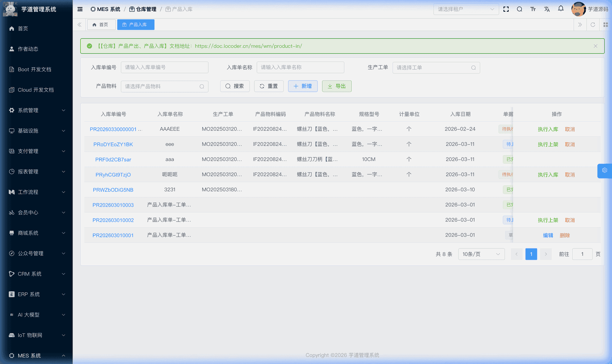
Task: Refresh the current tab using the reload icon
Action: pos(593,25)
